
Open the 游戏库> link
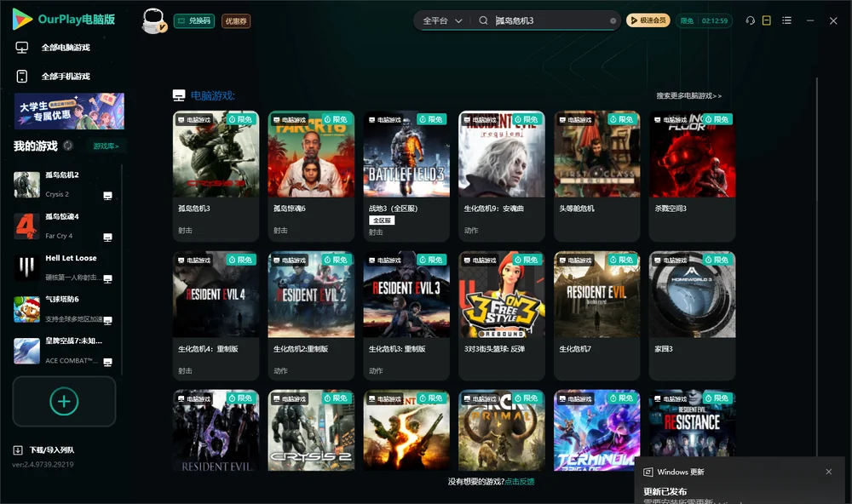pyautogui.click(x=106, y=146)
